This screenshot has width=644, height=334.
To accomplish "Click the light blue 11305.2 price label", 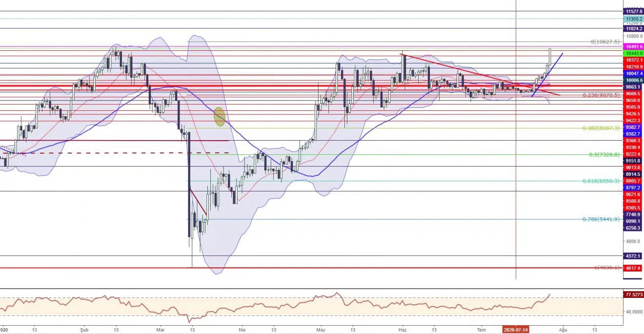I will click(x=633, y=19).
